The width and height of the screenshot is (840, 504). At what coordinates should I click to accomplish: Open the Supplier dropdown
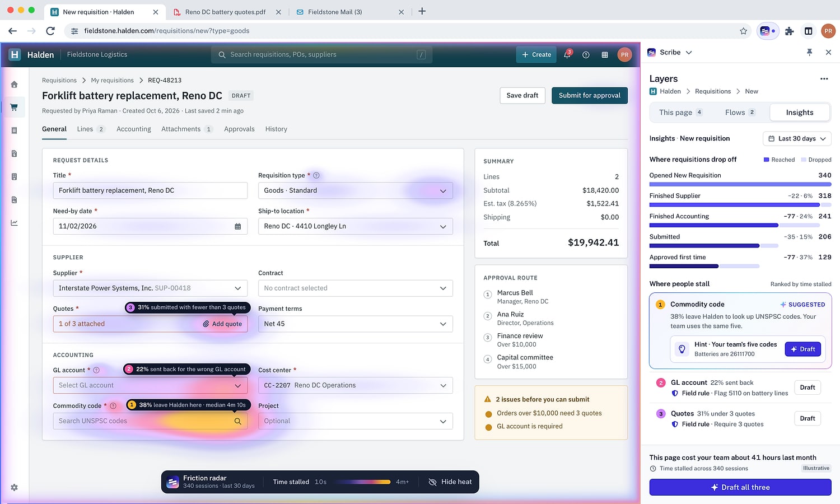coord(150,288)
